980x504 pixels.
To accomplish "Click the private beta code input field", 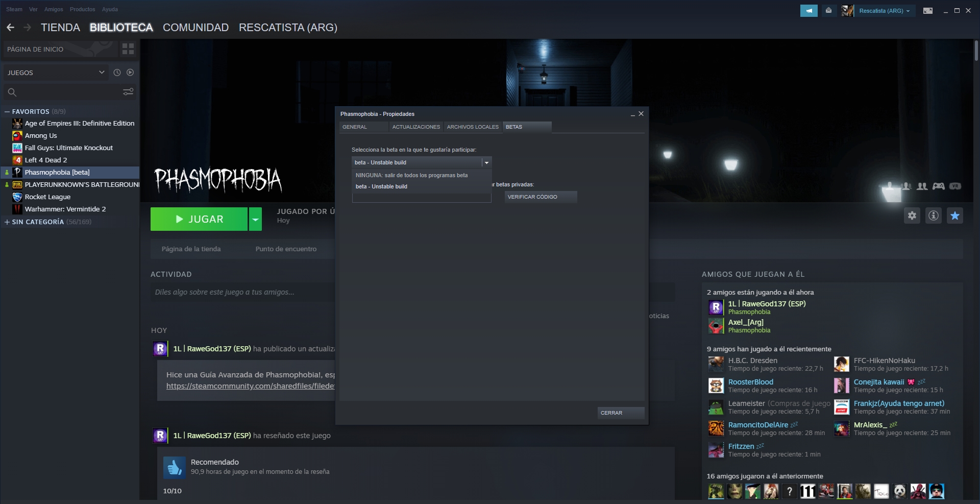I will coord(422,197).
